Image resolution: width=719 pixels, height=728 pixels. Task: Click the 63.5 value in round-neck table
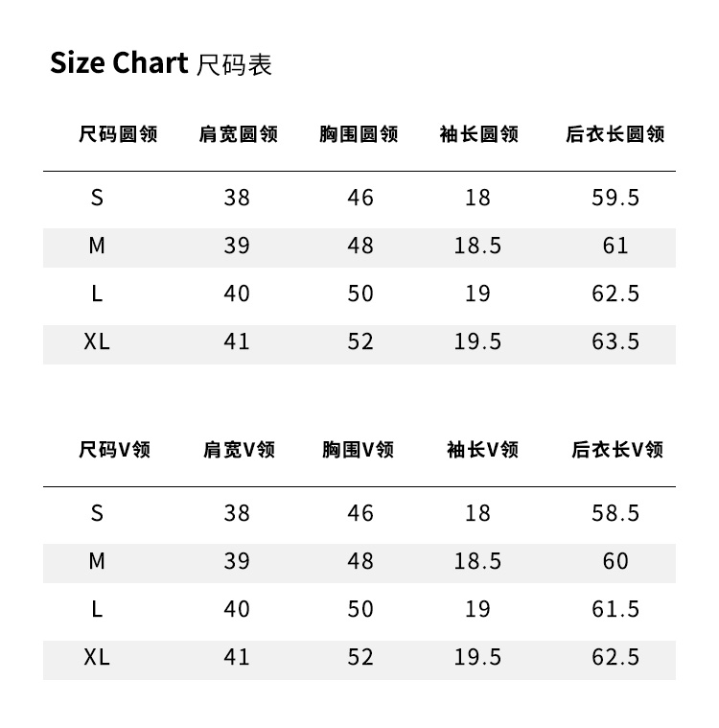point(615,342)
